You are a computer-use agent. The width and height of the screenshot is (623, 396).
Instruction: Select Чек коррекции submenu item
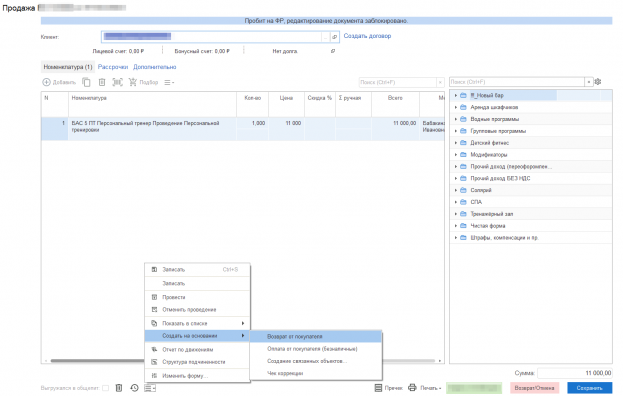pos(316,373)
